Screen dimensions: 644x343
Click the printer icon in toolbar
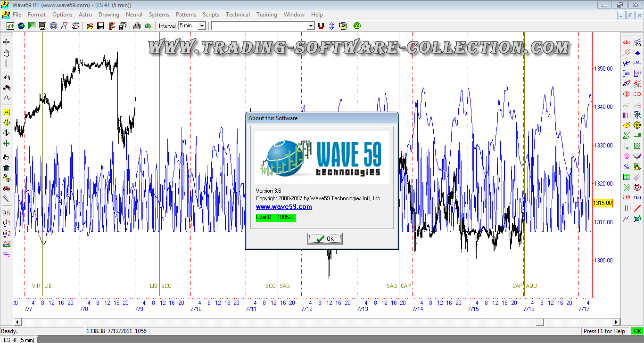[137, 26]
